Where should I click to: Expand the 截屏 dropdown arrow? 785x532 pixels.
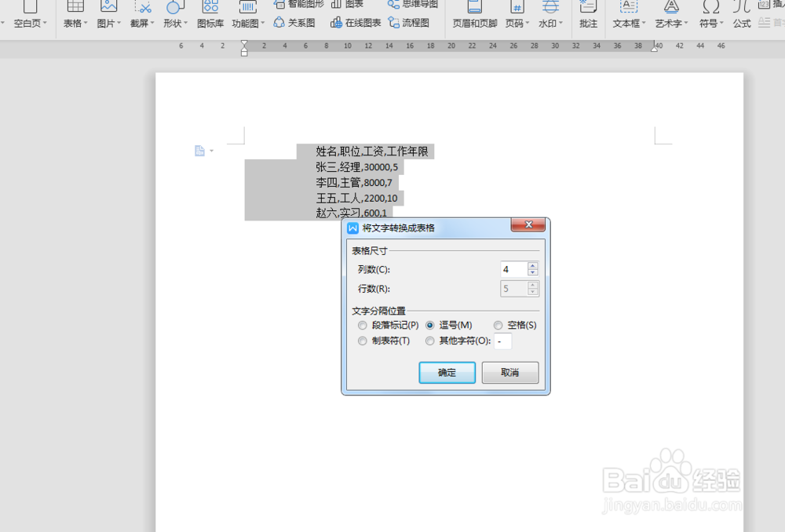tap(152, 23)
